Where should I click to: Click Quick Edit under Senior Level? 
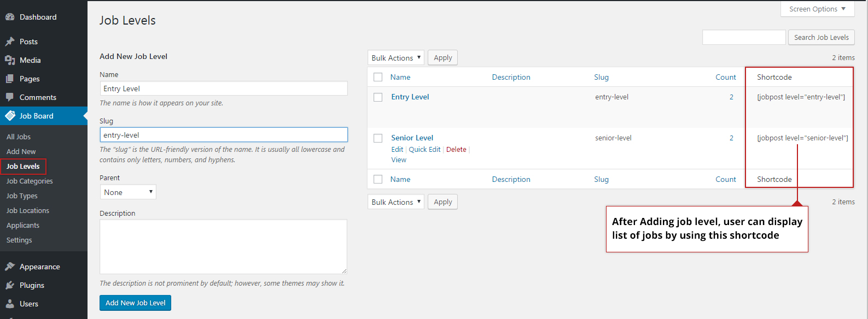pos(424,149)
